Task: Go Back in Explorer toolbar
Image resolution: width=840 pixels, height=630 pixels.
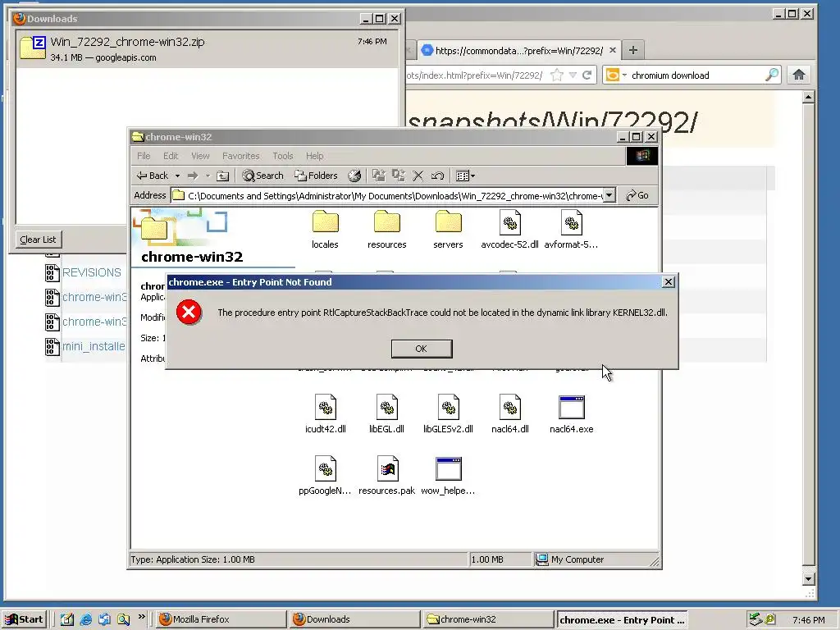Action: click(152, 176)
